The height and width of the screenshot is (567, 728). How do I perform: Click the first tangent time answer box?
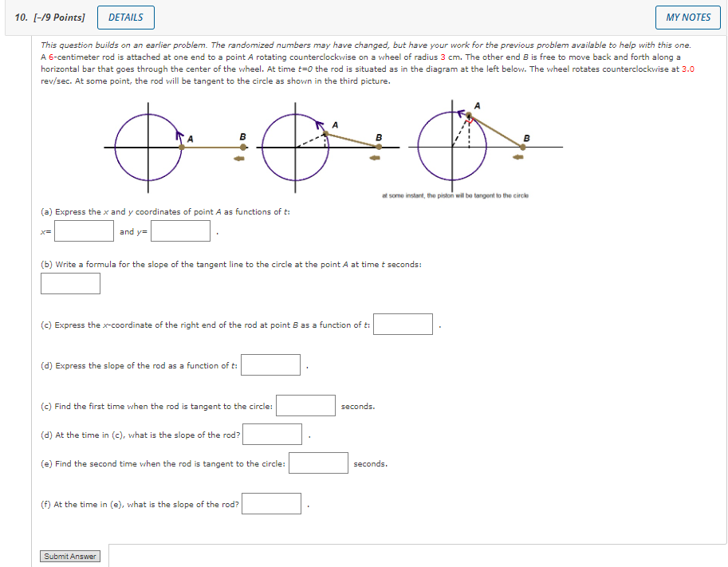[305, 404]
